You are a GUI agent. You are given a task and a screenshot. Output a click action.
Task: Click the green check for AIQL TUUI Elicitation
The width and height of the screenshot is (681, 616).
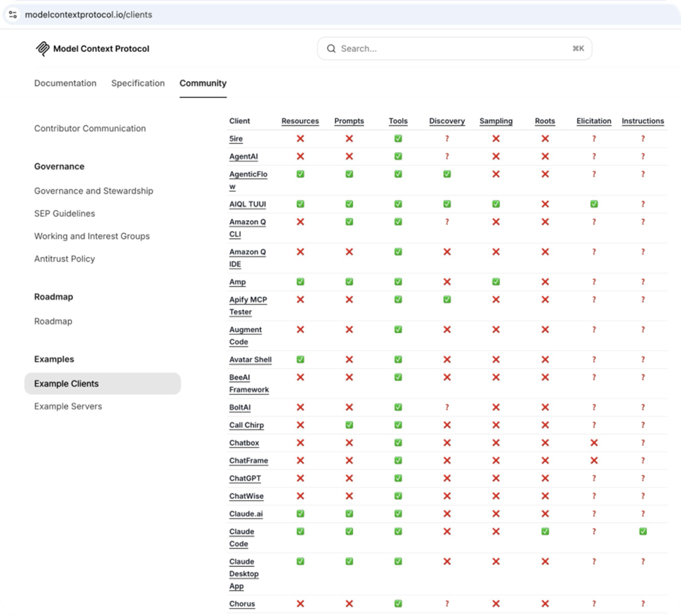click(593, 204)
